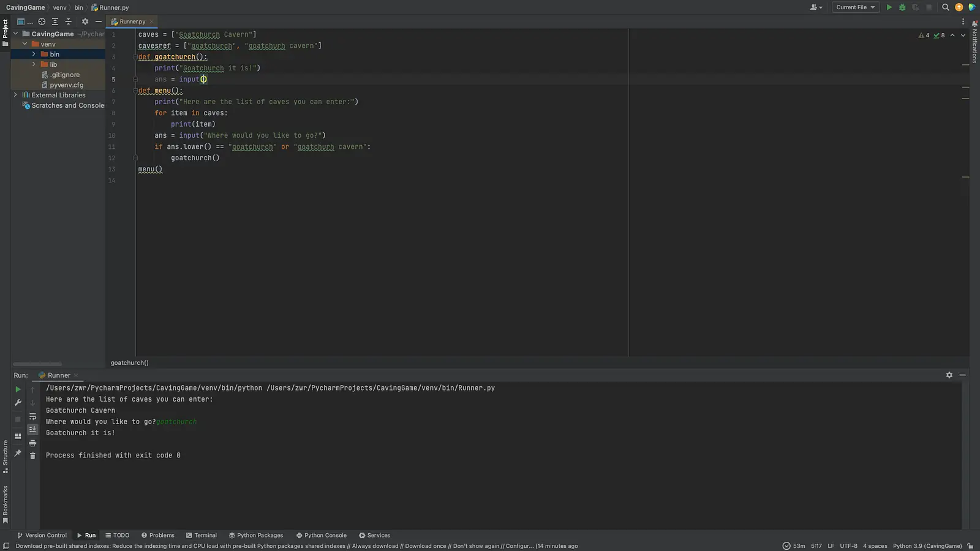Click the select opened file crosshair icon
Screen dimensions: 980x551
[42, 21]
